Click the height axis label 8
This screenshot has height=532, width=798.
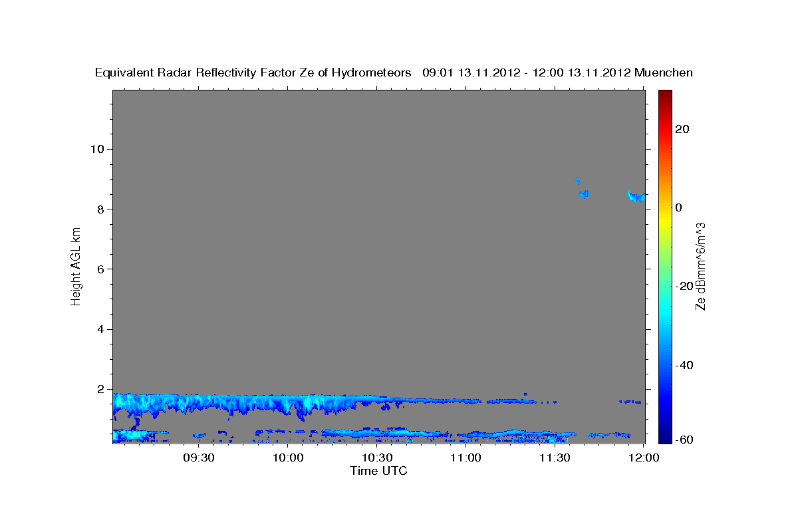coord(101,209)
